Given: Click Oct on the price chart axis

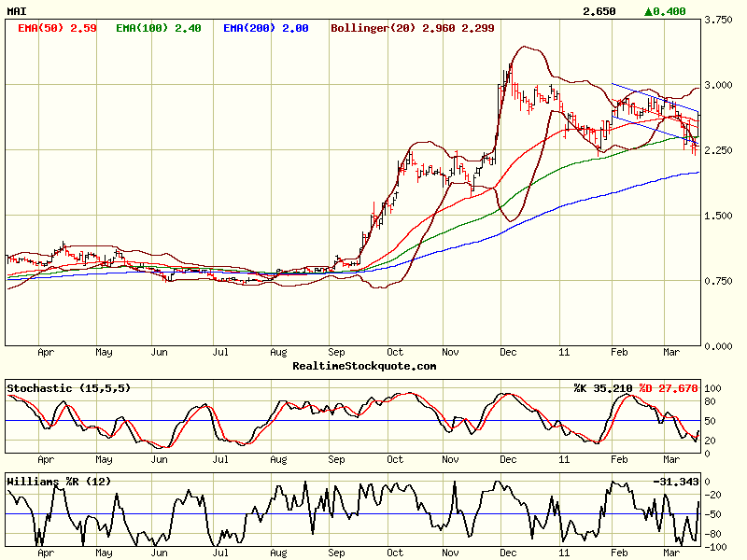Looking at the screenshot, I should [395, 353].
